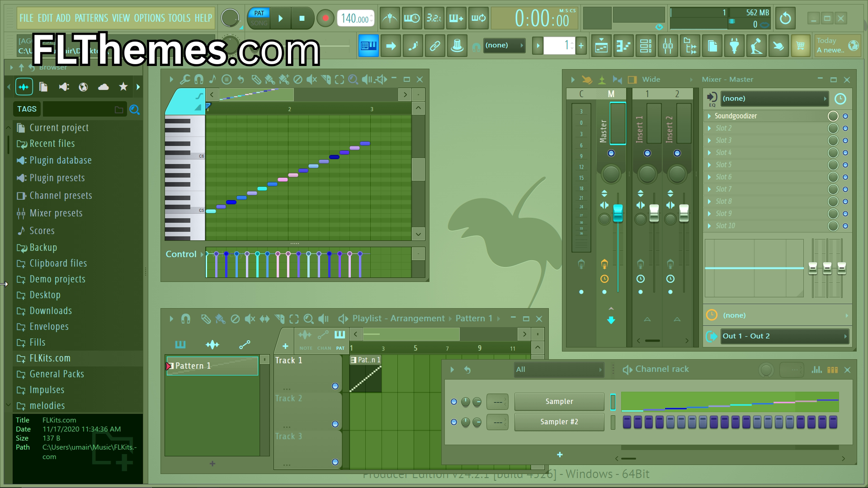
Task: Open the FILE menu
Action: pyautogui.click(x=26, y=18)
